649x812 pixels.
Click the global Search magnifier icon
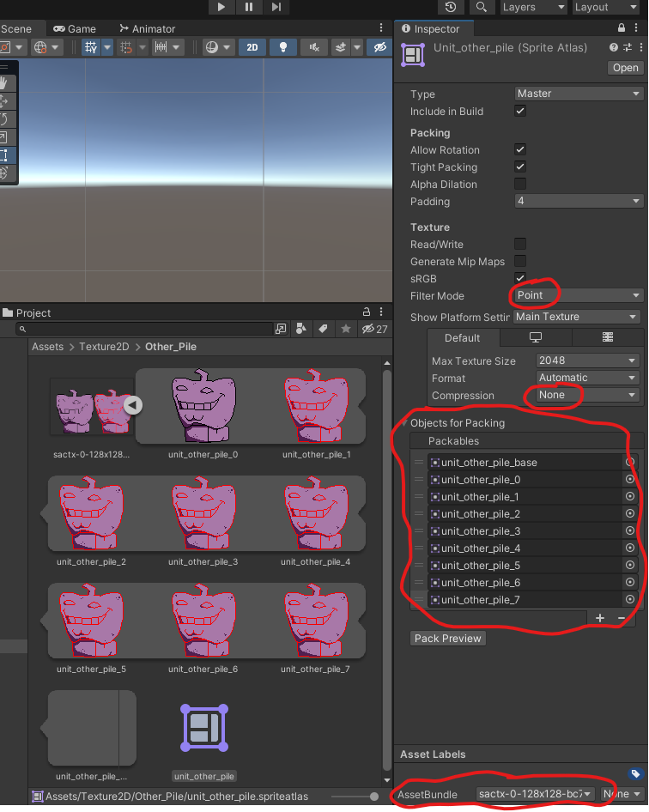pyautogui.click(x=481, y=7)
